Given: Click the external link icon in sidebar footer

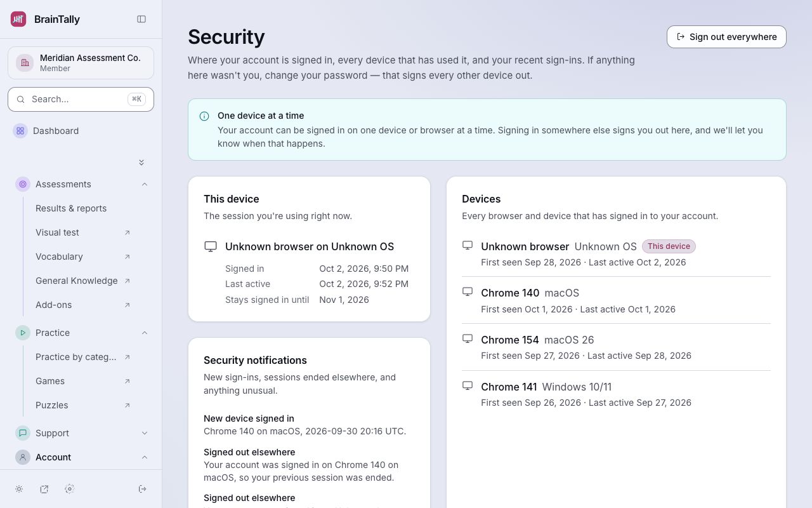Looking at the screenshot, I should coord(44,489).
